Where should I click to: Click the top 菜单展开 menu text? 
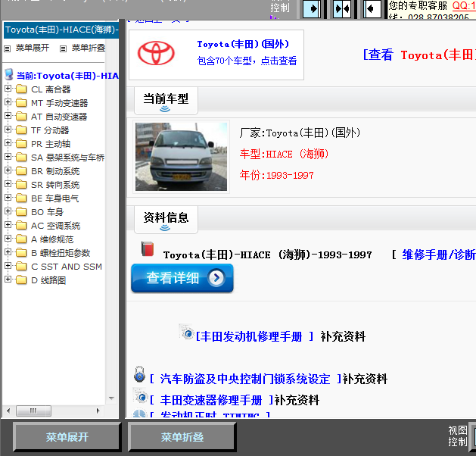33,48
